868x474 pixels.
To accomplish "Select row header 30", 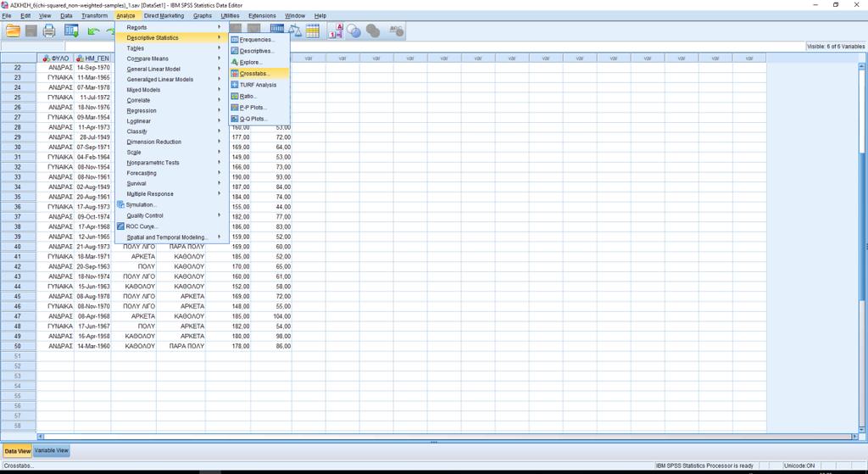I will pos(19,148).
